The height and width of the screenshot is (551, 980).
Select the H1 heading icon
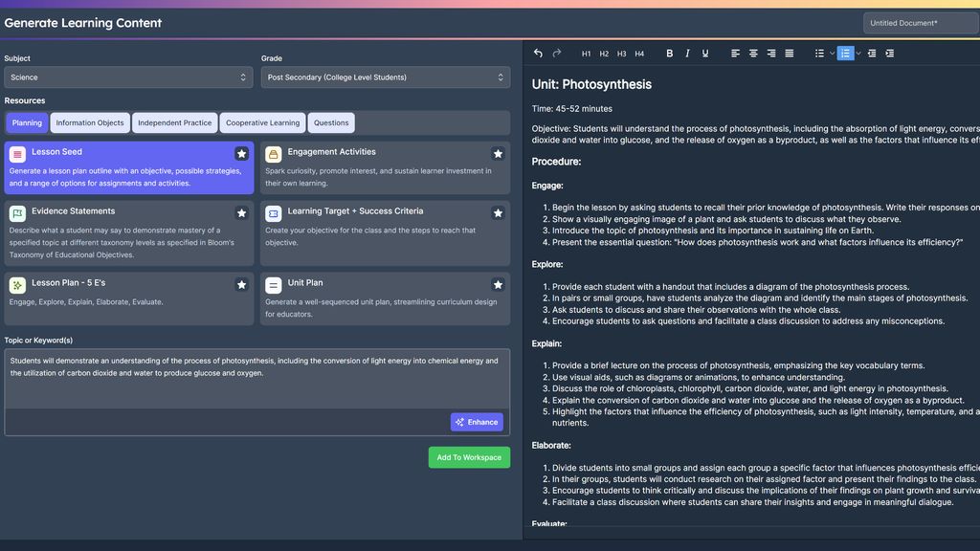tap(586, 54)
